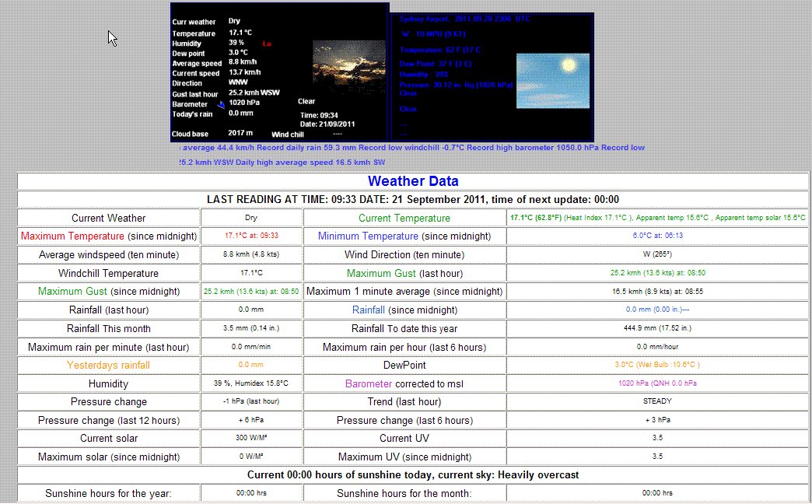The image size is (812, 504).
Task: Click the green 'Current Temperature' label
Action: [404, 218]
